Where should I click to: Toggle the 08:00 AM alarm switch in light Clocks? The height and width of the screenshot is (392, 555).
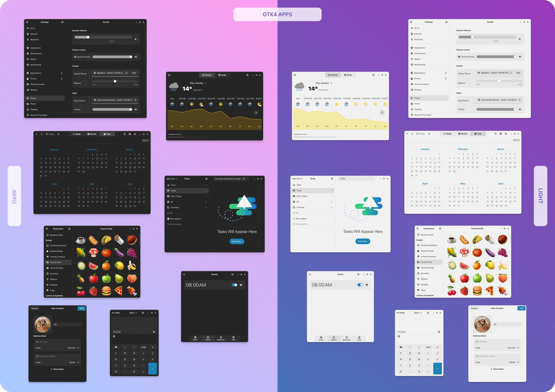tap(360, 285)
